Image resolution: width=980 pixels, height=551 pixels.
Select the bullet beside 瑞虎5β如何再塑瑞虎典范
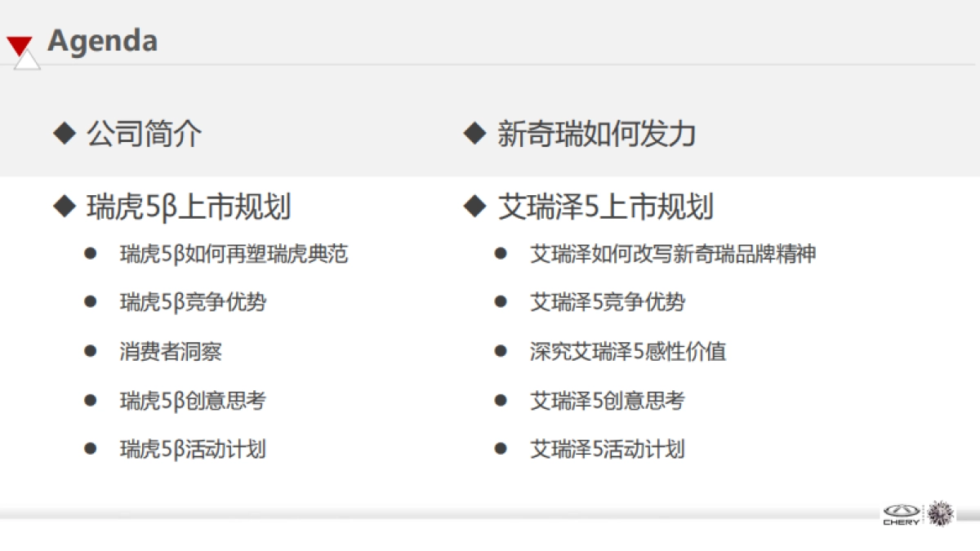point(88,254)
